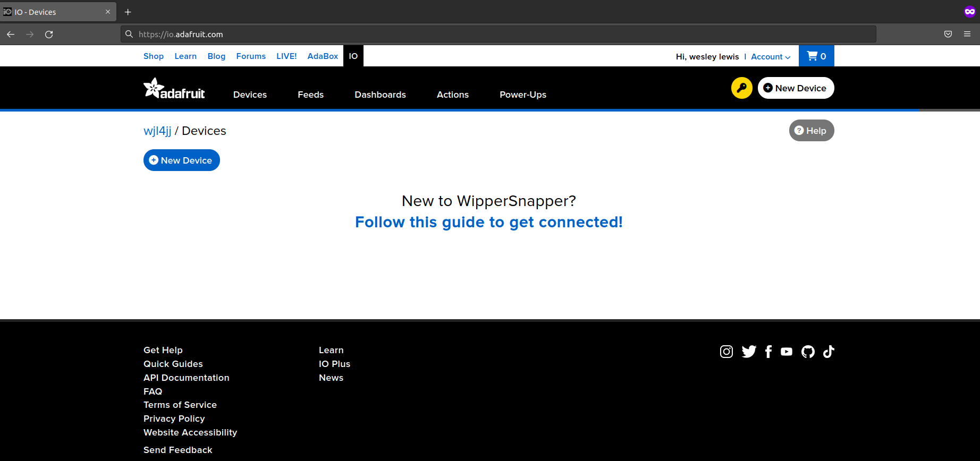Click the white New Device header button
The width and height of the screenshot is (980, 461).
796,88
